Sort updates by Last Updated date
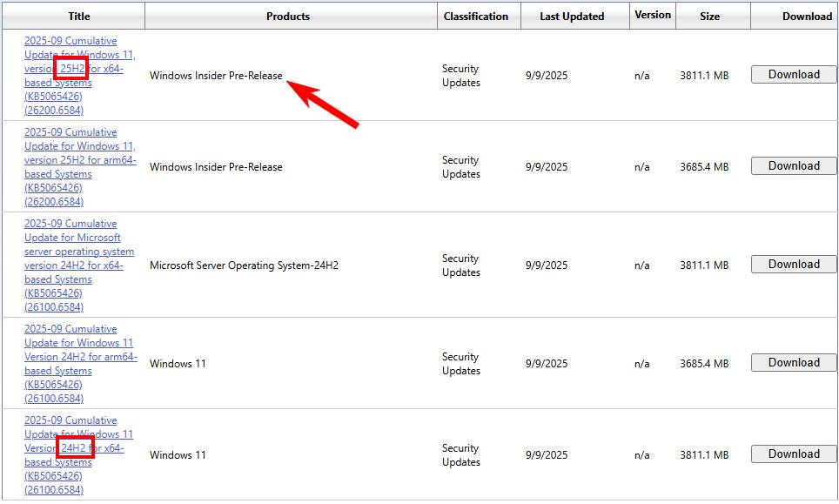Viewport: 839px width, 504px height. click(x=571, y=16)
